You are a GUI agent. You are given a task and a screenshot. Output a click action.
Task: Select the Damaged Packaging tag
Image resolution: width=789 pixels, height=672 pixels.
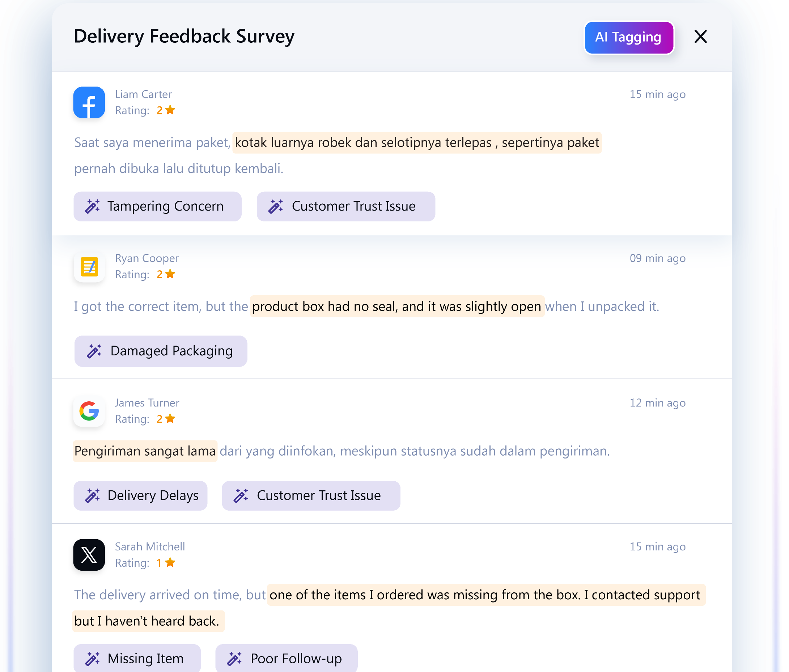tap(161, 351)
